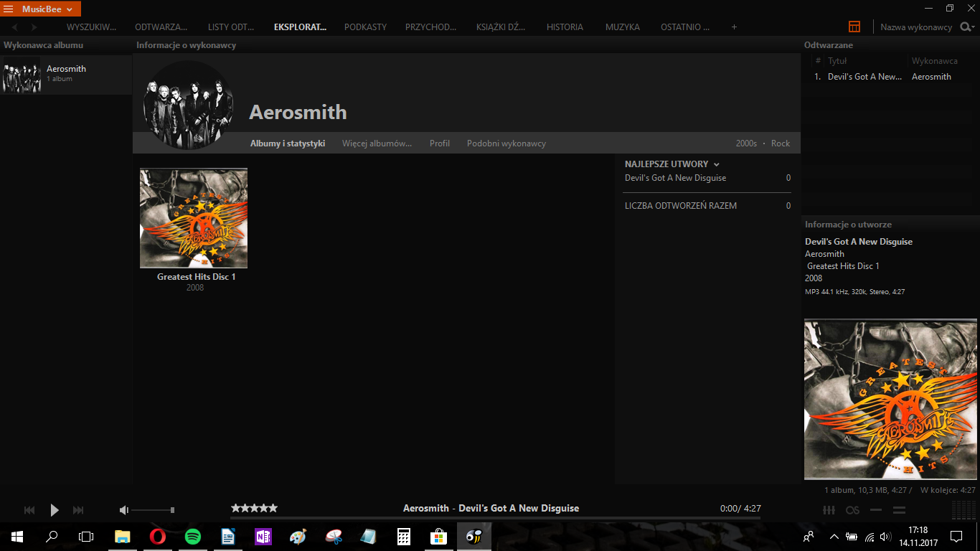Start playback with play button

(x=54, y=510)
